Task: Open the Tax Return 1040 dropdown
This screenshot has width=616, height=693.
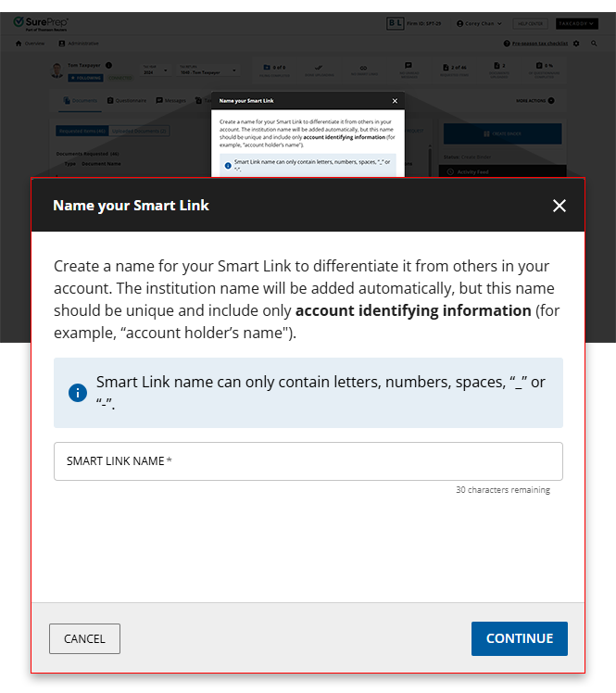Action: pyautogui.click(x=208, y=69)
